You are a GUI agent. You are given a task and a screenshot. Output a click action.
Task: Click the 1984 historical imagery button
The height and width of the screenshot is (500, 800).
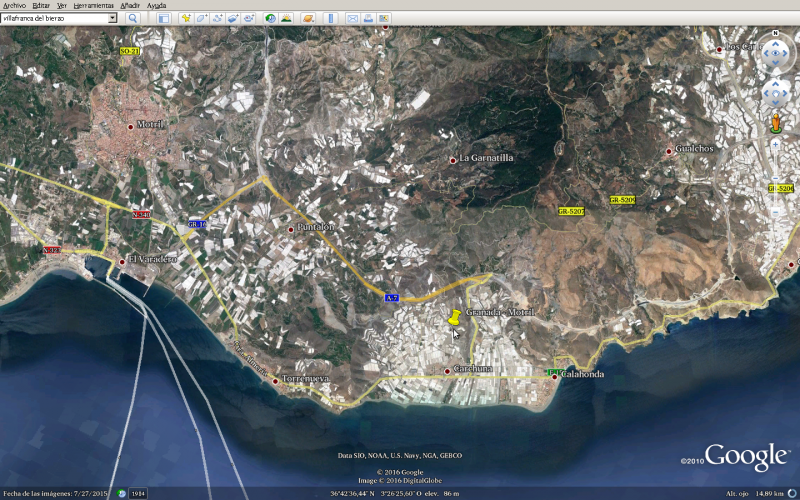coord(138,493)
